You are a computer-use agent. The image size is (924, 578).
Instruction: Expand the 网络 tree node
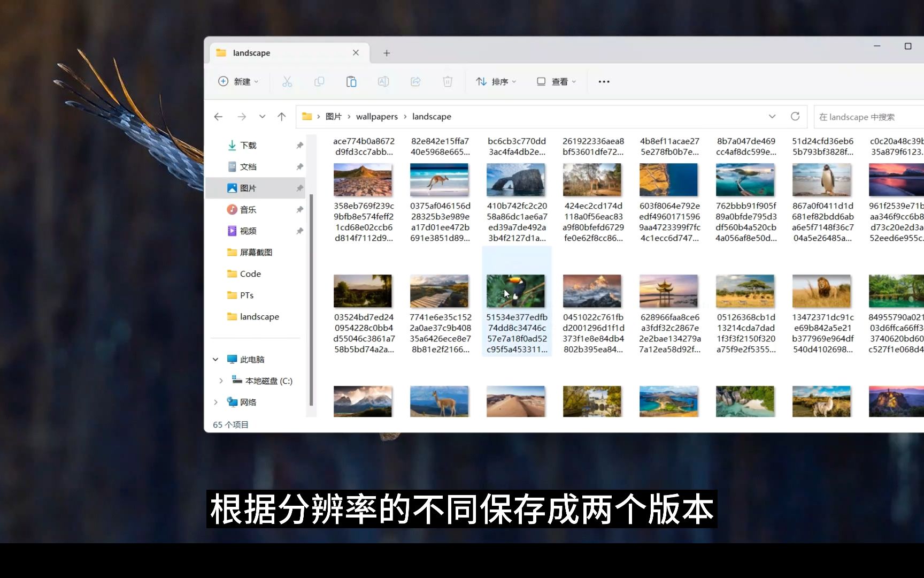(x=215, y=402)
